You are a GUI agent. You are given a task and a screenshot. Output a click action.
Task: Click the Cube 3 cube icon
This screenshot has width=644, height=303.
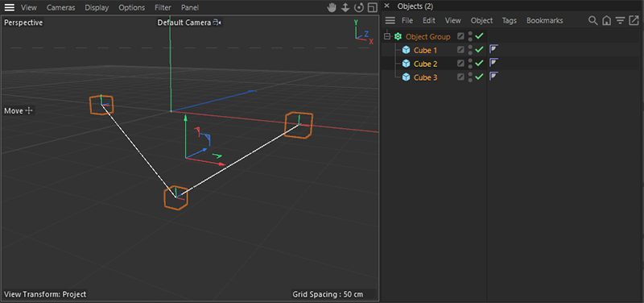click(x=407, y=77)
